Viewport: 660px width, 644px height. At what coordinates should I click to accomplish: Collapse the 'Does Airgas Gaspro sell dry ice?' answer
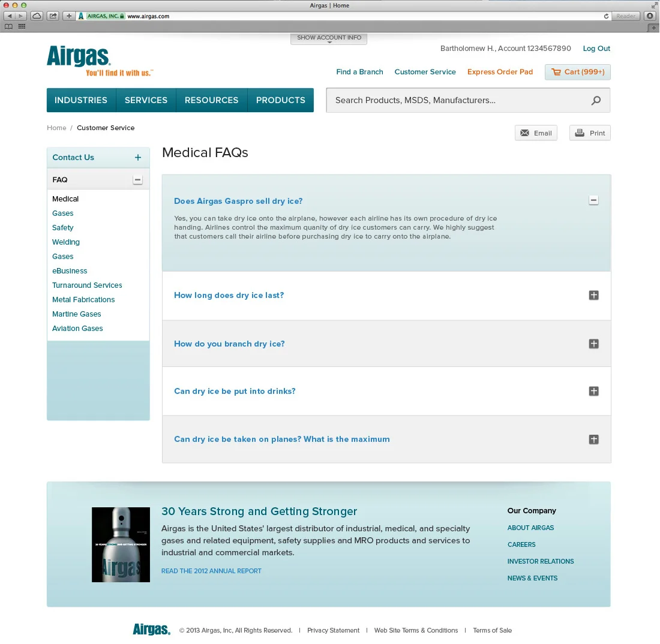coord(593,200)
